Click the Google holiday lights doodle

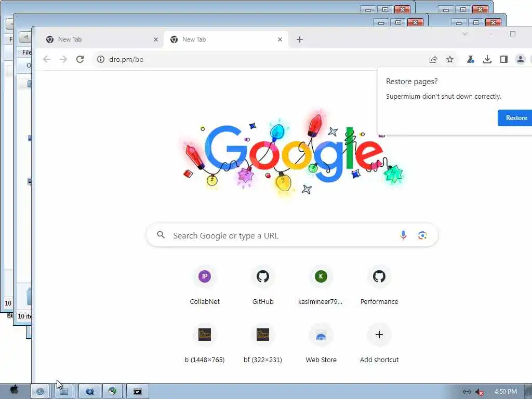pyautogui.click(x=292, y=153)
